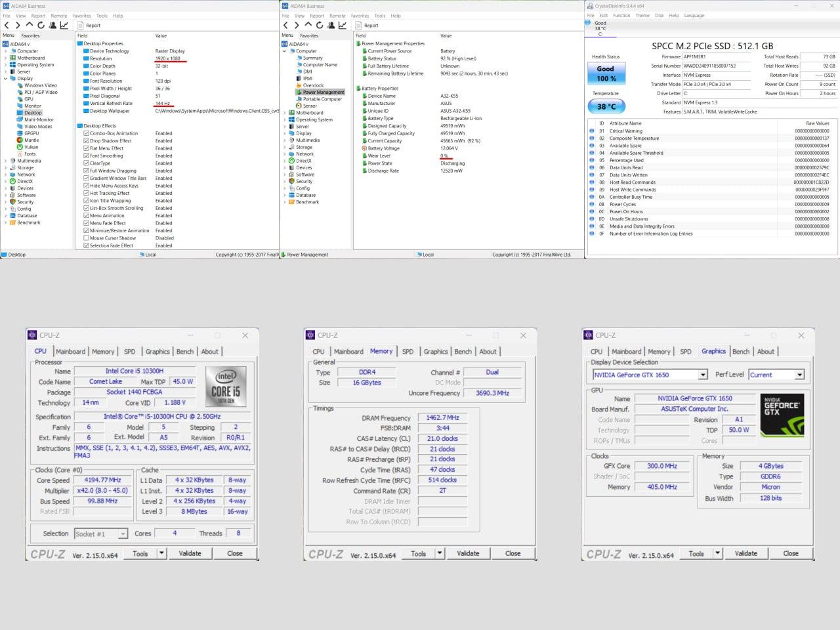The height and width of the screenshot is (630, 840).
Task: Switch to Mainboard tab in CPU-Z CPU window
Action: [70, 352]
